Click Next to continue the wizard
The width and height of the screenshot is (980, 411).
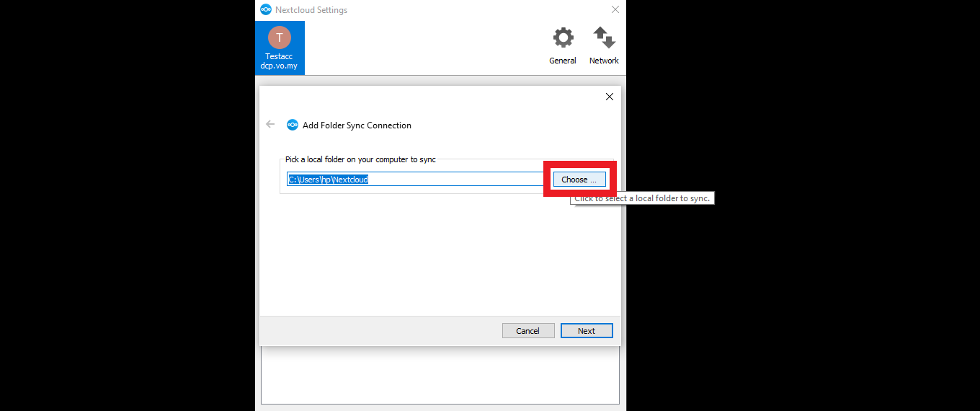point(587,331)
